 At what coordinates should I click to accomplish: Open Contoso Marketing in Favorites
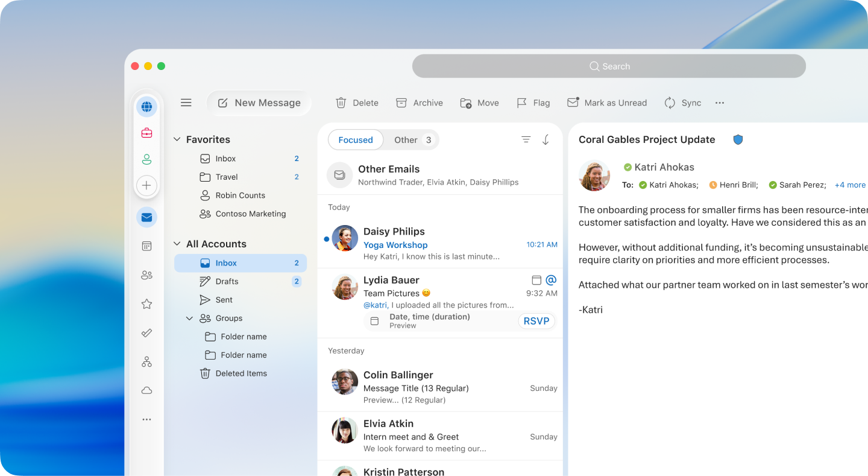[x=241, y=214]
